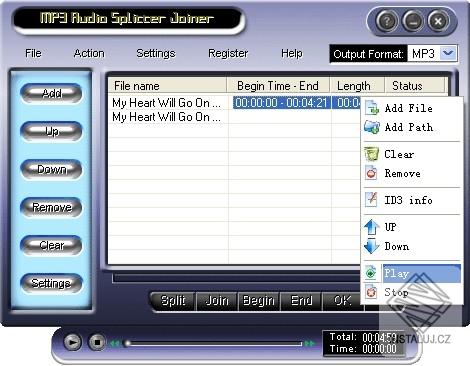Open the Action menu
The image size is (470, 366).
89,53
